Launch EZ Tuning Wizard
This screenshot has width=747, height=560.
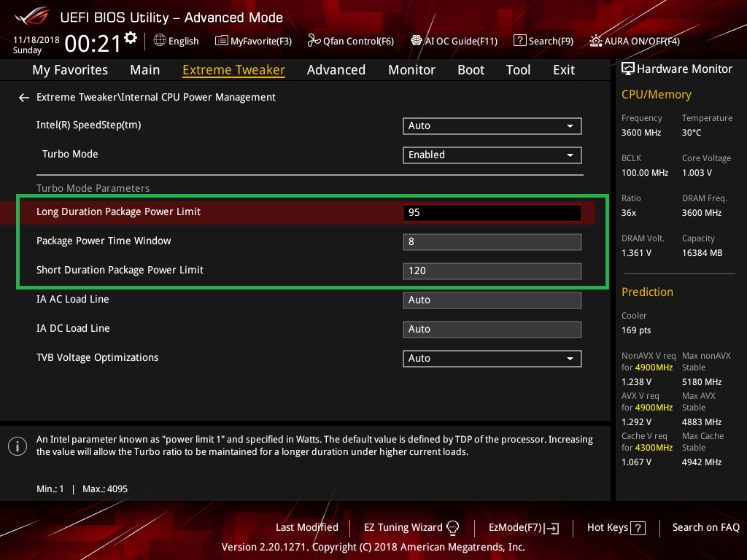tap(403, 528)
